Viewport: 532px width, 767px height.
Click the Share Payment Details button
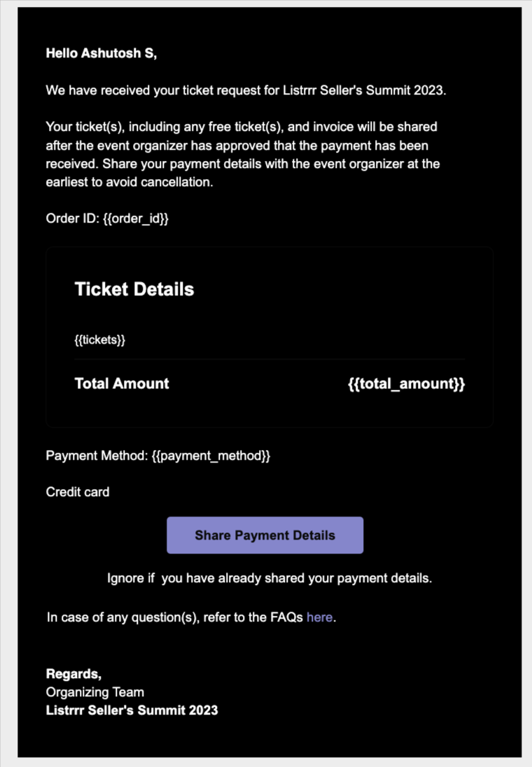pos(265,535)
